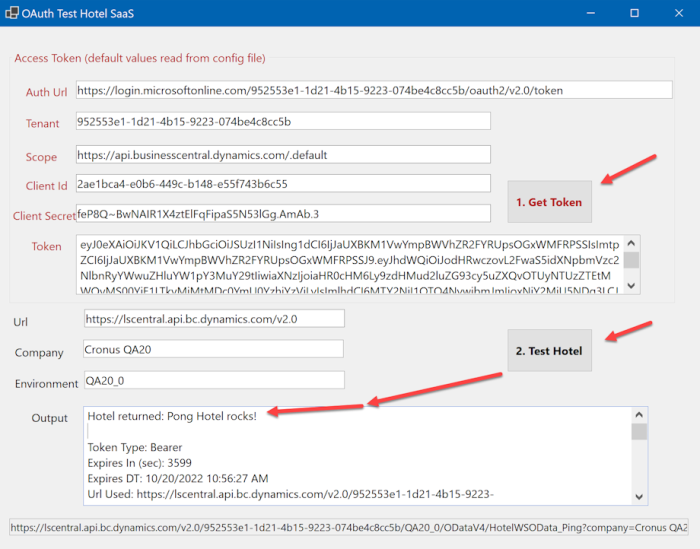Click the Output box scrollbar thumb
700x549 pixels.
639,432
